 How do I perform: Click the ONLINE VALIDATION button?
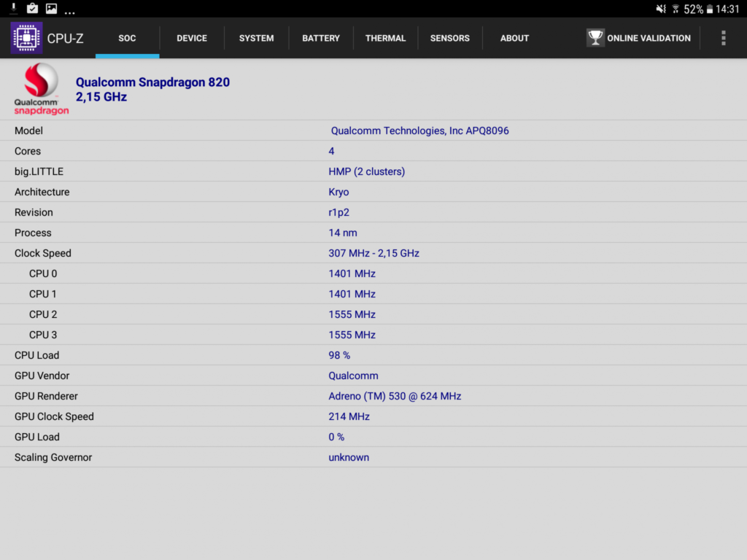[x=638, y=38]
